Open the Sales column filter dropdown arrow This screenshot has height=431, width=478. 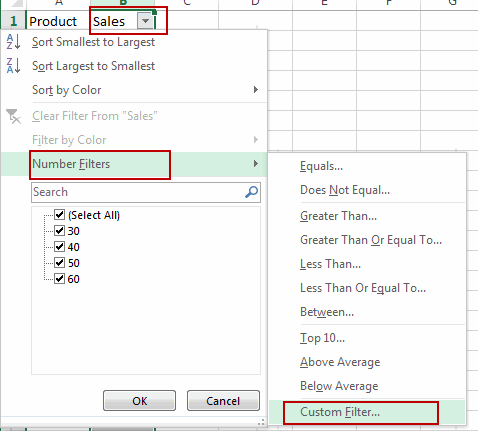click(x=145, y=21)
